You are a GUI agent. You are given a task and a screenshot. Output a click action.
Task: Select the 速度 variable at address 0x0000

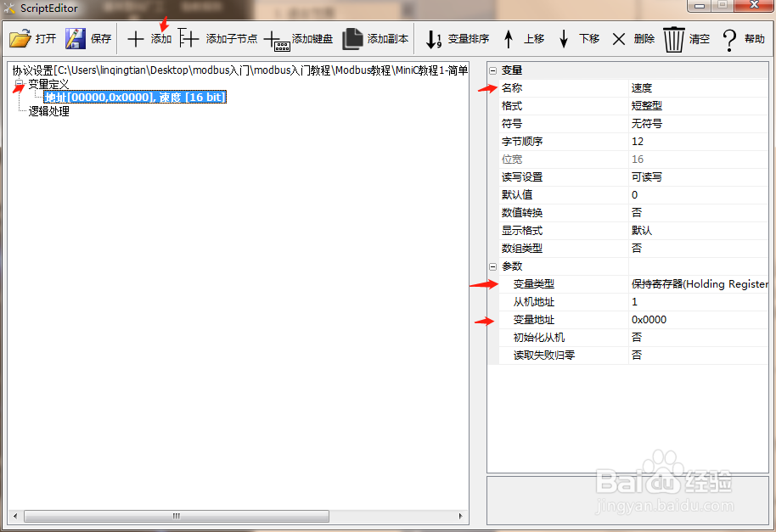[x=135, y=97]
